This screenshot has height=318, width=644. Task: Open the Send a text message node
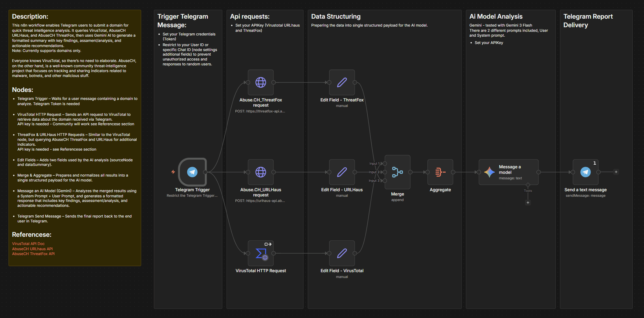[x=585, y=172]
